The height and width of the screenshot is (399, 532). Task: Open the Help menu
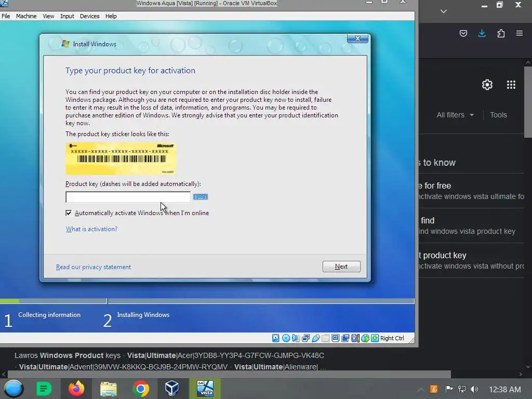tap(111, 16)
